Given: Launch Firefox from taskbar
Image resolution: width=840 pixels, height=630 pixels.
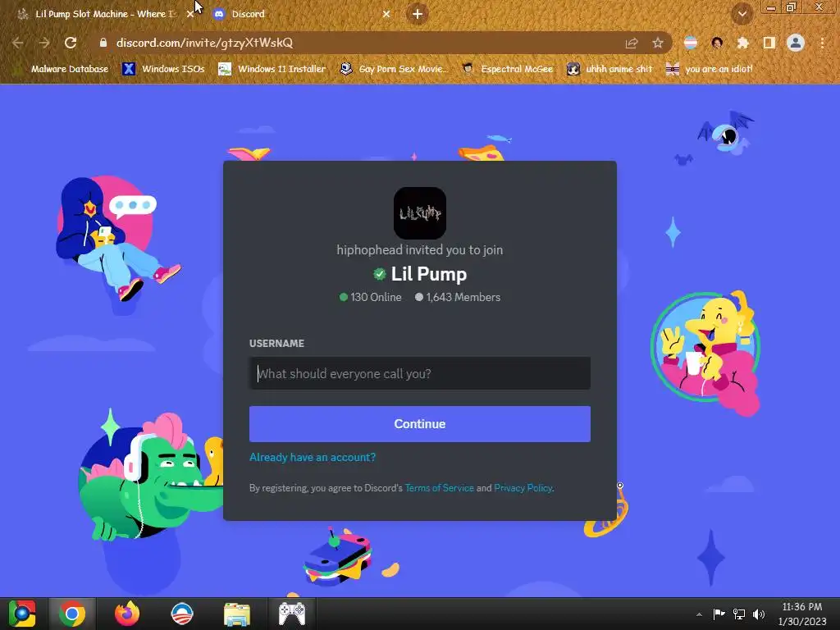Looking at the screenshot, I should click(x=127, y=614).
